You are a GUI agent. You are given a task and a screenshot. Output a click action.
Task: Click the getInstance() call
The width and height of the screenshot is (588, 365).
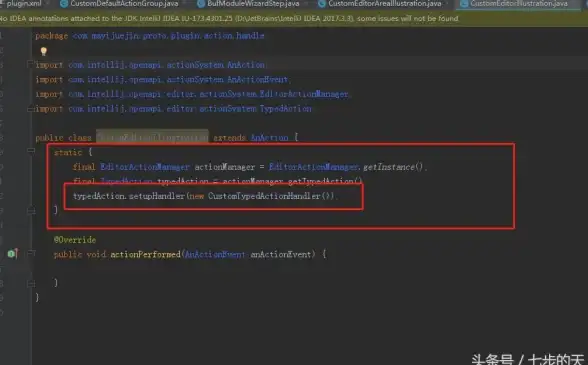393,167
